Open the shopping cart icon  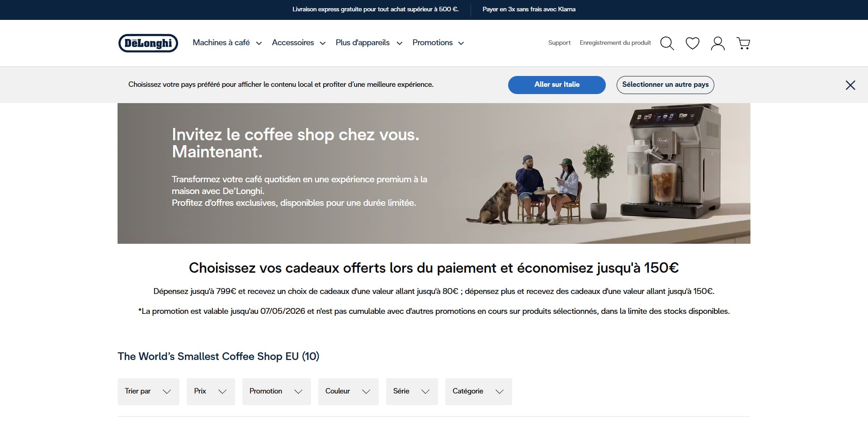743,43
